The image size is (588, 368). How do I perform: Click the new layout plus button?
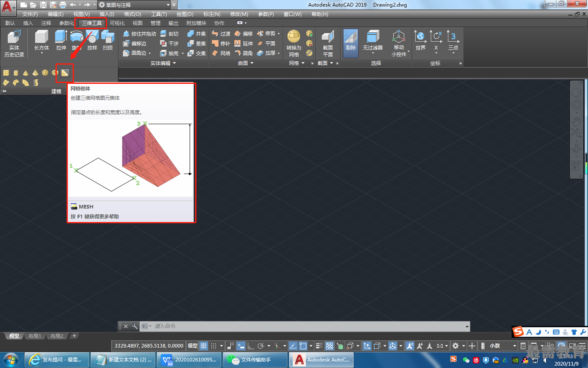pos(74,336)
